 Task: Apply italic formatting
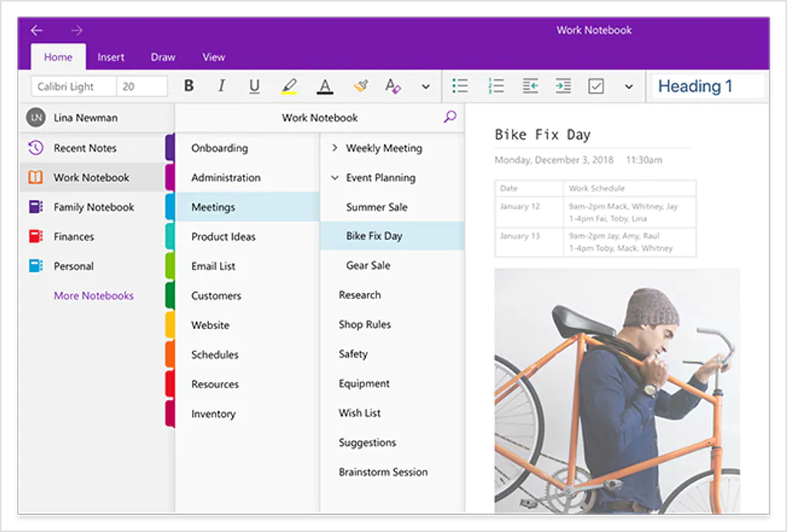pyautogui.click(x=221, y=85)
